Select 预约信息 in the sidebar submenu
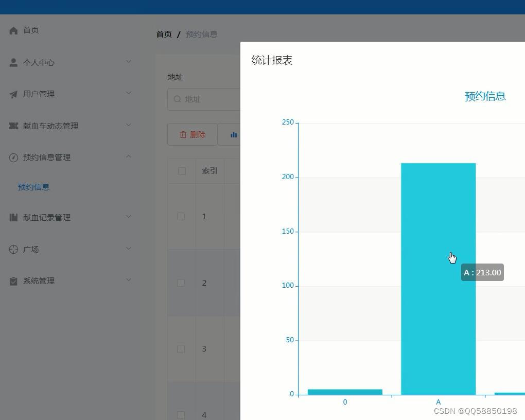 coord(33,187)
